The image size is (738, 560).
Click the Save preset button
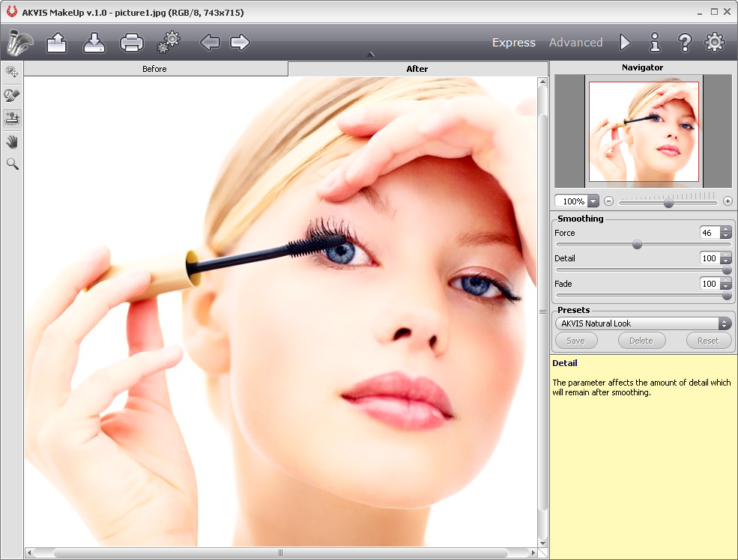pos(576,341)
